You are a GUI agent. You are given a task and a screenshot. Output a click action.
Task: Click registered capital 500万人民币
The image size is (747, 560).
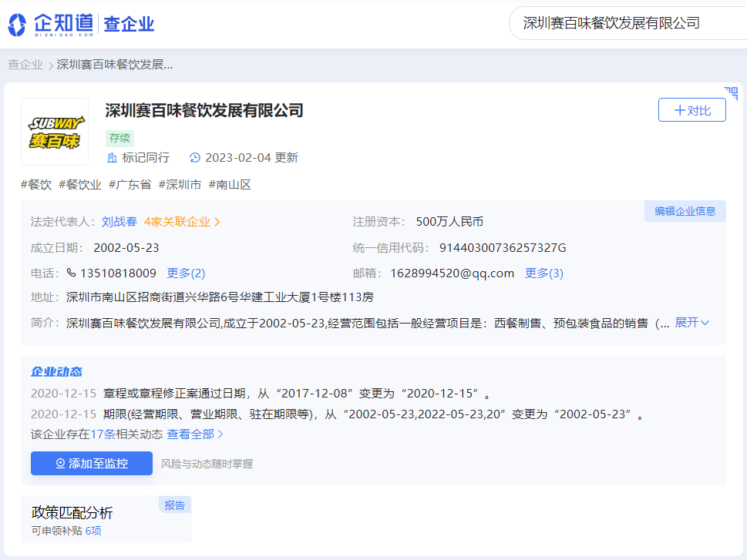coord(449,222)
